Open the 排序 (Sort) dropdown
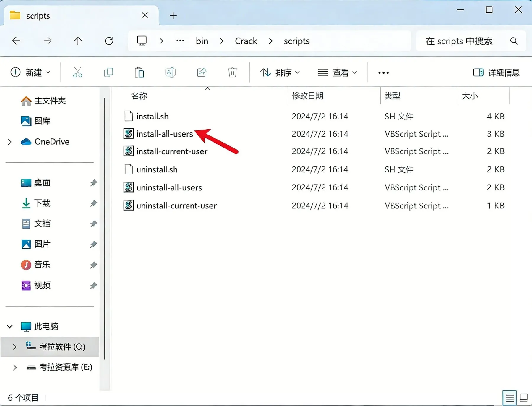Viewport: 532px width, 406px height. click(x=280, y=72)
